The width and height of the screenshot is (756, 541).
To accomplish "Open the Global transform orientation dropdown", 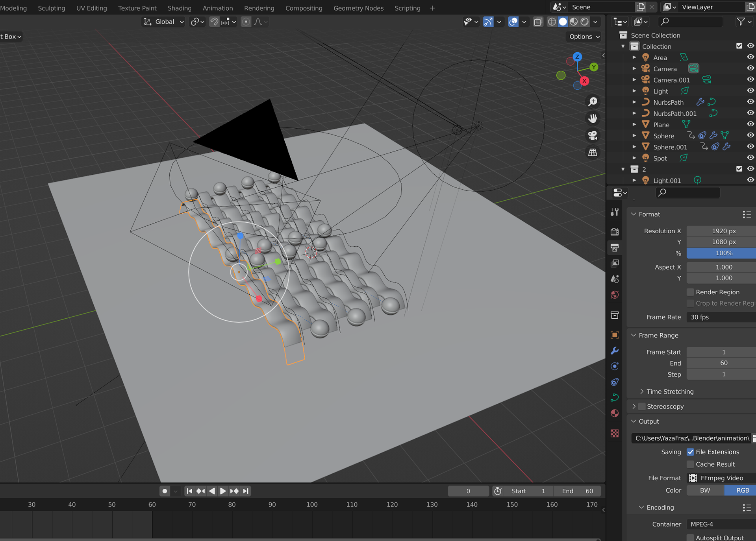I will (164, 22).
